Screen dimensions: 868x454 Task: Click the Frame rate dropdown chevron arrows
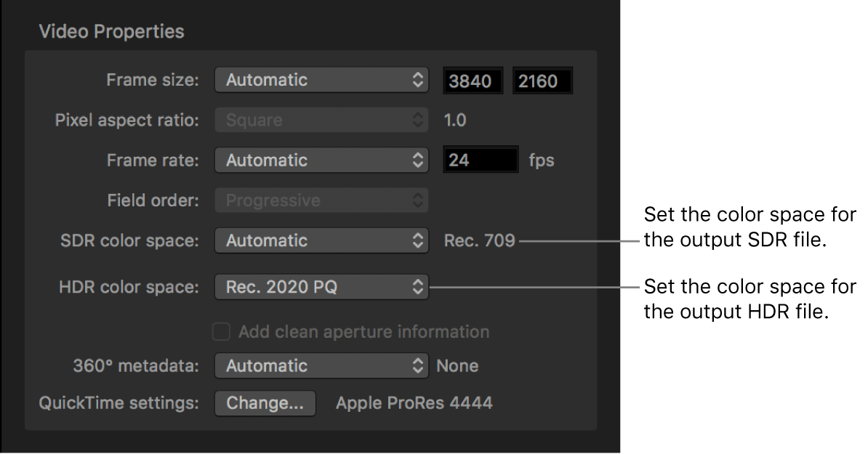[x=418, y=160]
